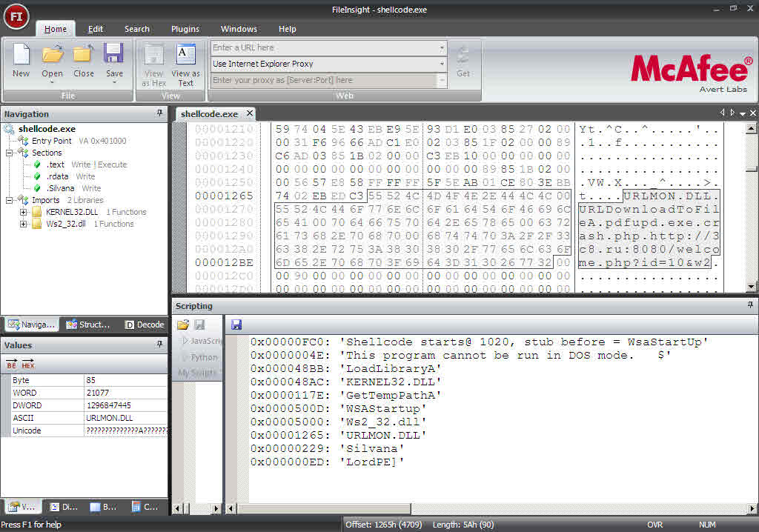Click the Get web download icon
The height and width of the screenshot is (532, 759).
click(x=463, y=61)
